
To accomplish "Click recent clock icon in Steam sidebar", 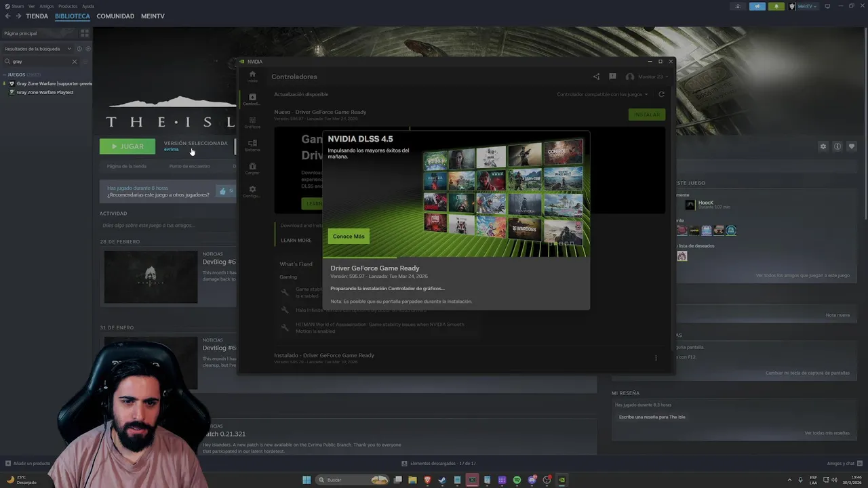I will pyautogui.click(x=79, y=49).
